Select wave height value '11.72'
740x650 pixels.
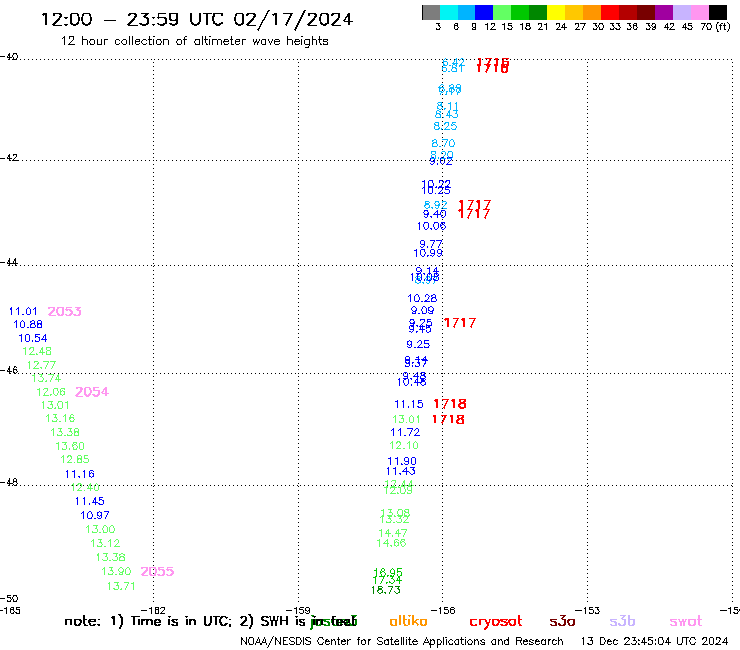[405, 432]
